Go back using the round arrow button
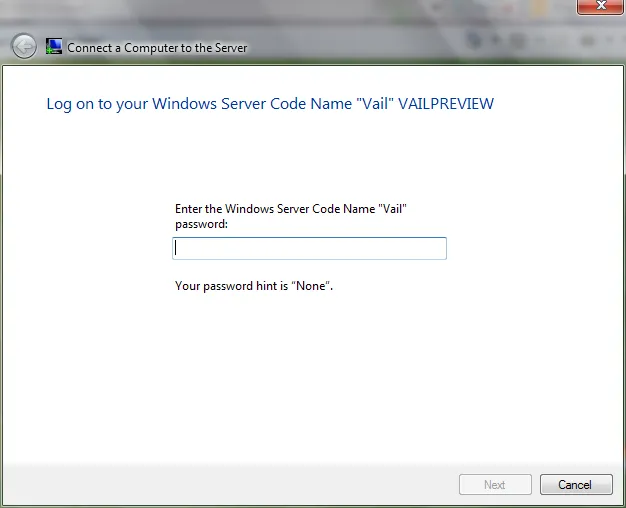Viewport: 626px width, 508px height. (24, 46)
